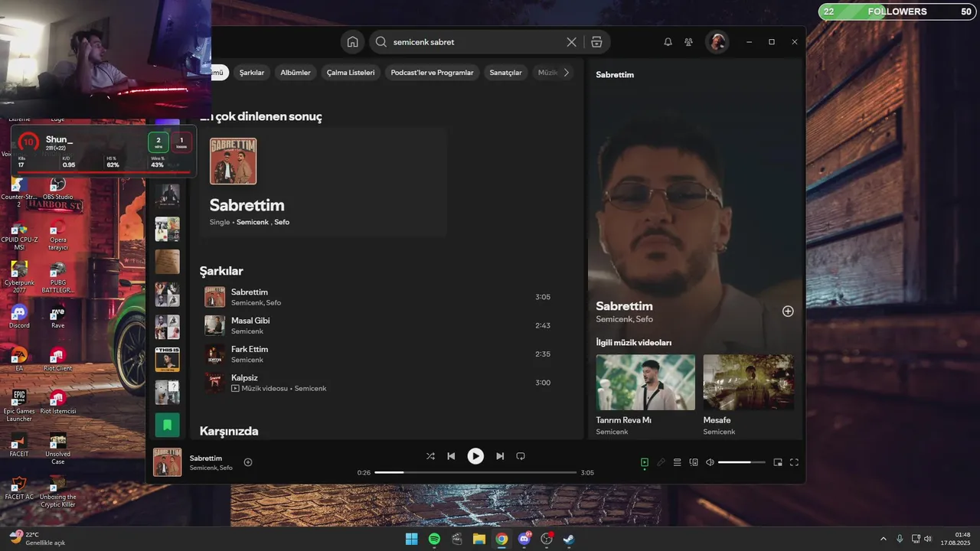Image resolution: width=980 pixels, height=551 pixels.
Task: Seek using the song progress bar
Action: click(x=475, y=473)
